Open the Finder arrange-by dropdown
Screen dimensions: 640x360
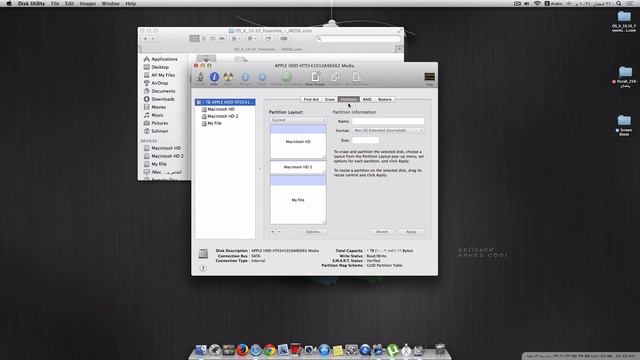(236, 38)
